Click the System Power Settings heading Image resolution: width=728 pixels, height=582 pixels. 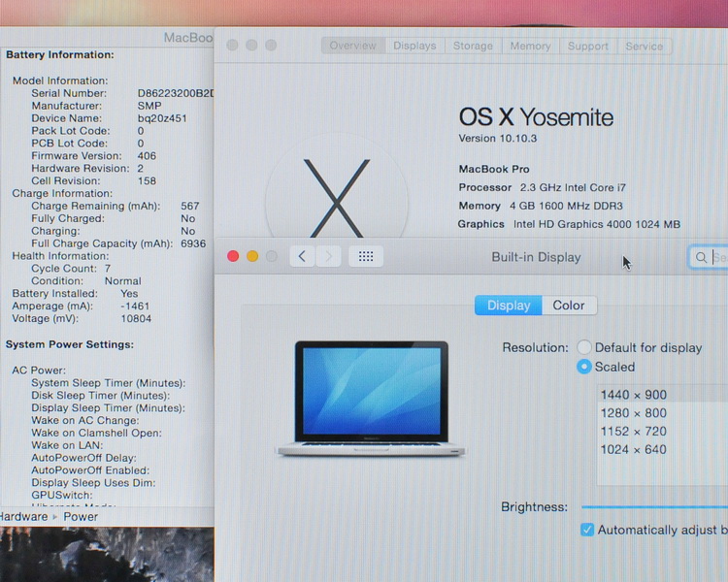click(x=70, y=344)
